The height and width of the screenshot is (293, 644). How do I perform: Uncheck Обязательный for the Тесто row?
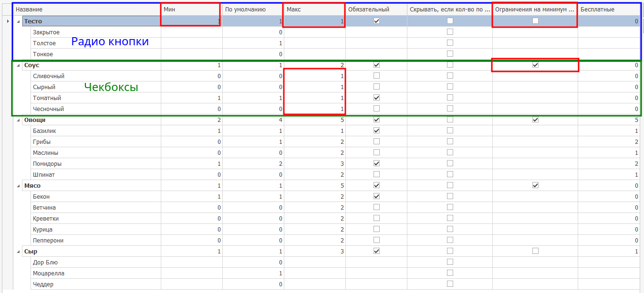click(x=376, y=21)
